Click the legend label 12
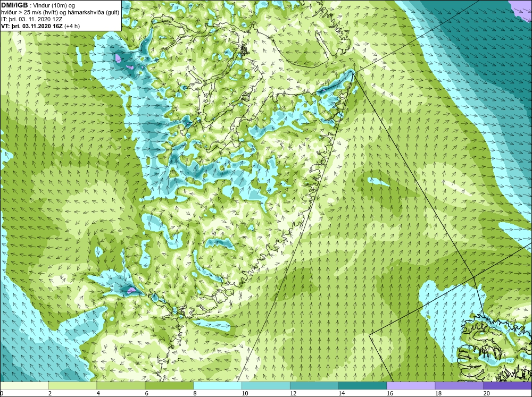This screenshot has height=397, width=532. pos(293,393)
